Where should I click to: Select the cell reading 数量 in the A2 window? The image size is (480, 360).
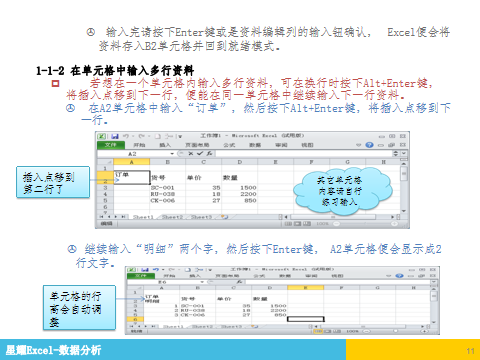pyautogui.click(x=239, y=177)
